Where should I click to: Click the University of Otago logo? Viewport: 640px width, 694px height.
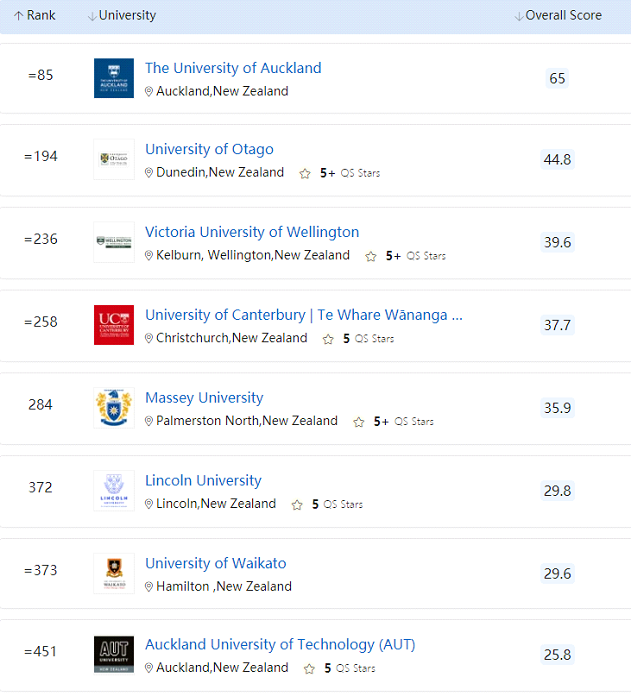tap(114, 159)
